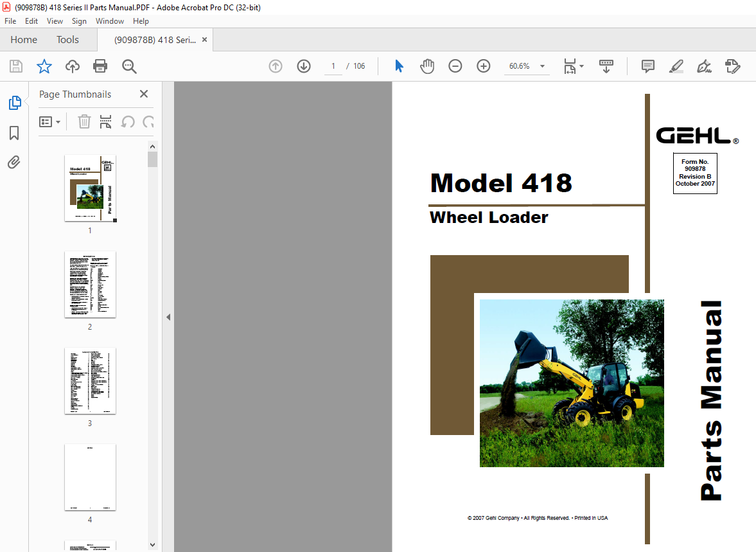756x552 pixels.
Task: Click the thumbnails panel scrollbar thumb
Action: pos(152,159)
